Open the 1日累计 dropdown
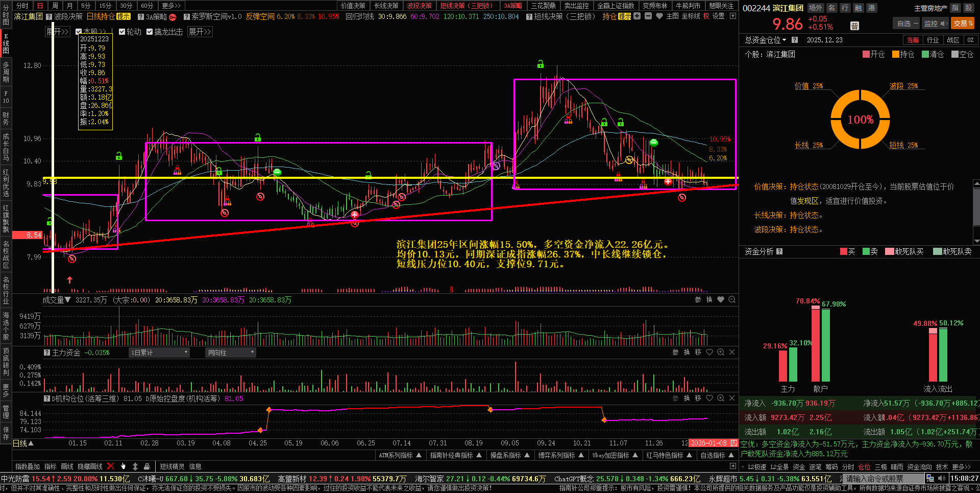The width and height of the screenshot is (980, 493). [x=159, y=353]
